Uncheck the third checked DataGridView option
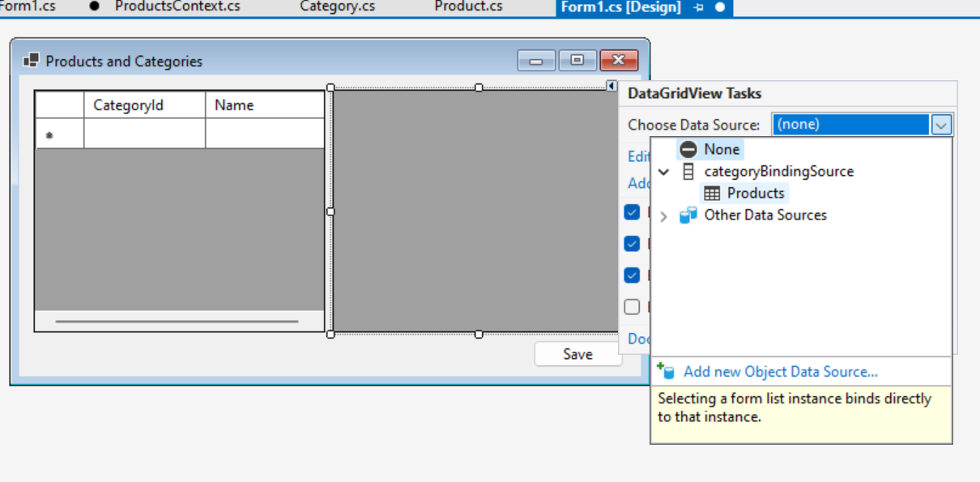 click(x=633, y=275)
